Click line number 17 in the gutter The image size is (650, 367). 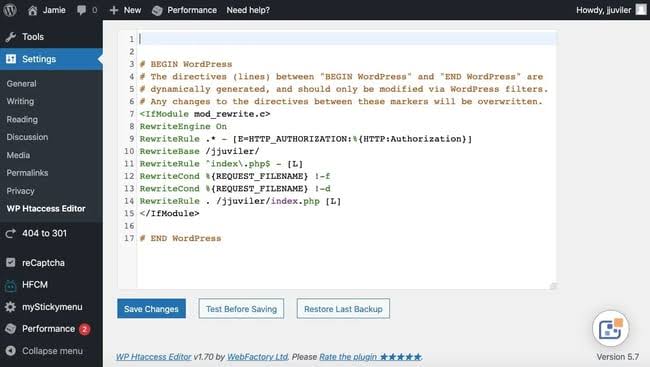click(129, 238)
